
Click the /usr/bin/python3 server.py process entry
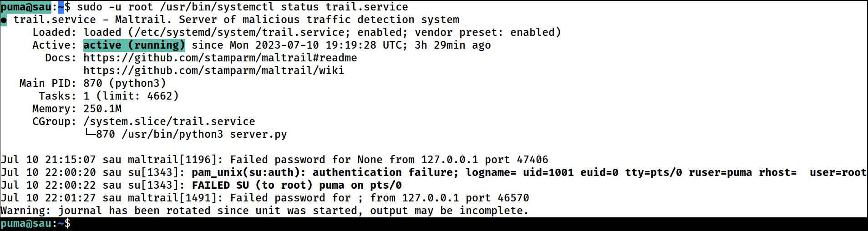coord(204,134)
